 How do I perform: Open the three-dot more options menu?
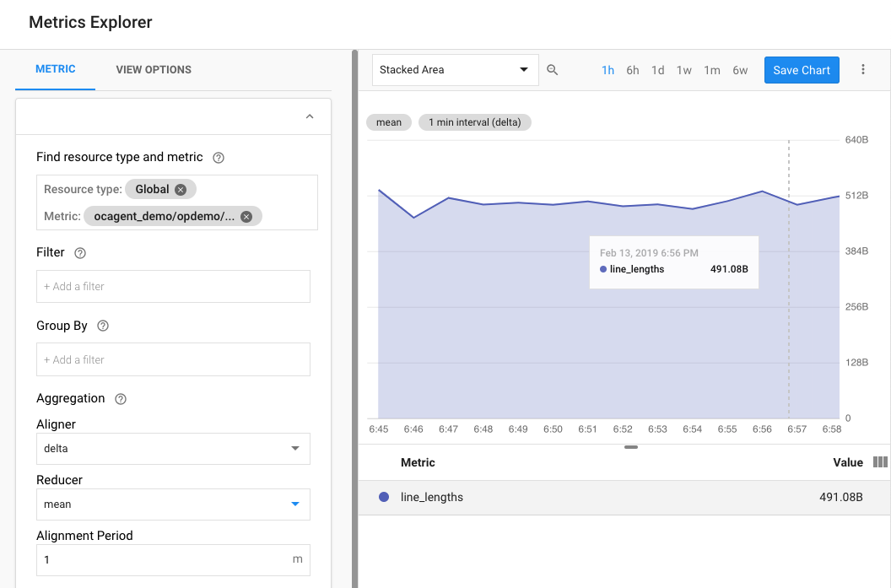862,69
